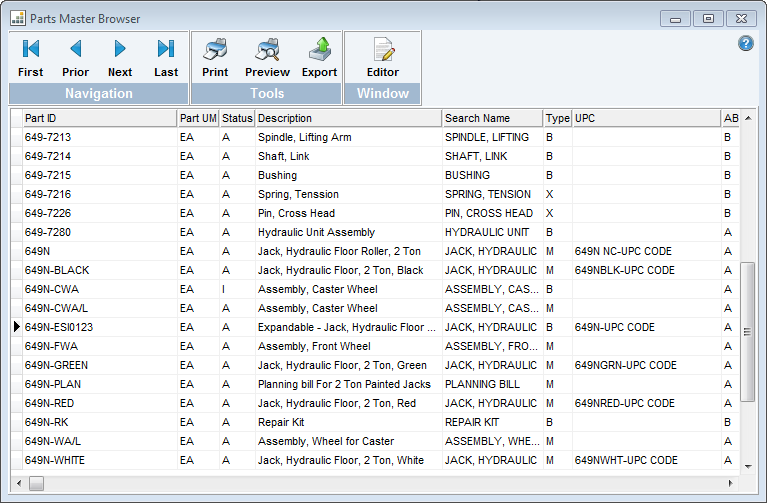Click the vertical scrollbar up arrow
Screen dimensions: 767x503
click(x=748, y=118)
